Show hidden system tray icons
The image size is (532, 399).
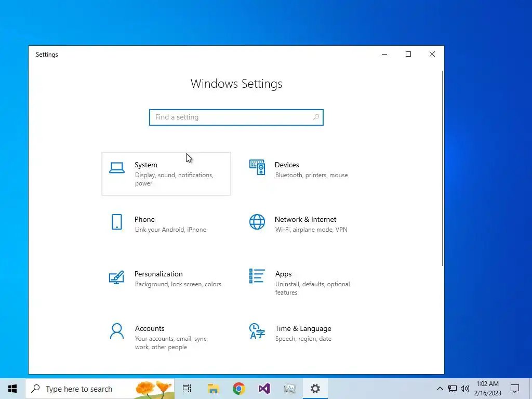[440, 389]
